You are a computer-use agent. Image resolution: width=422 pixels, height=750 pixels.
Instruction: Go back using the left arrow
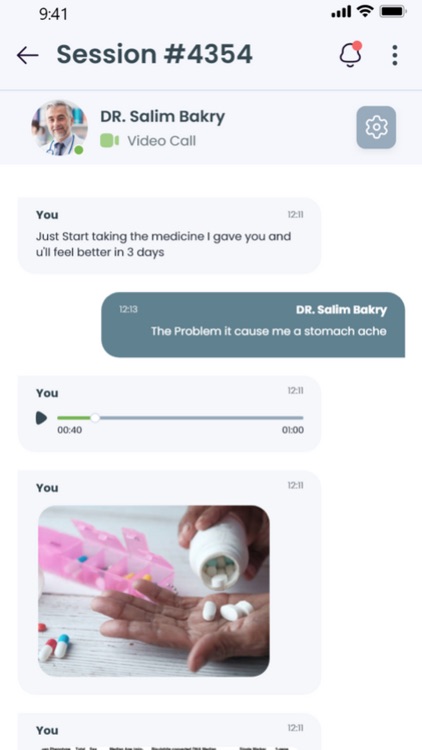(27, 55)
